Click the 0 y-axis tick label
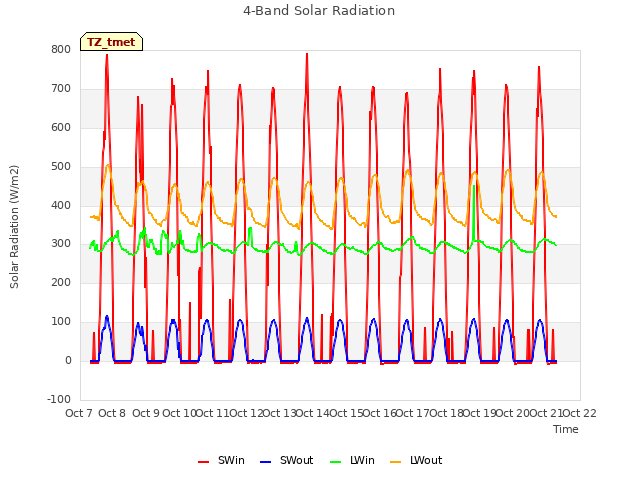Image resolution: width=640 pixels, height=480 pixels. pos(68,360)
